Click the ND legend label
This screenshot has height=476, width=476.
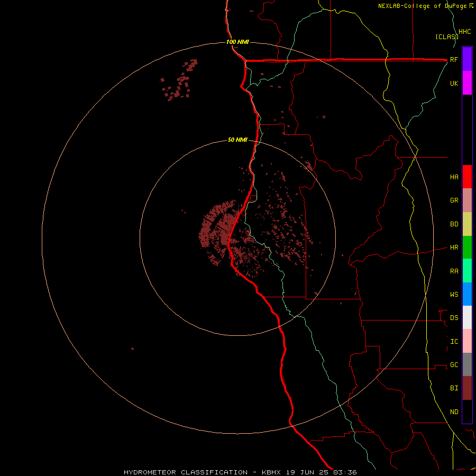(x=454, y=412)
